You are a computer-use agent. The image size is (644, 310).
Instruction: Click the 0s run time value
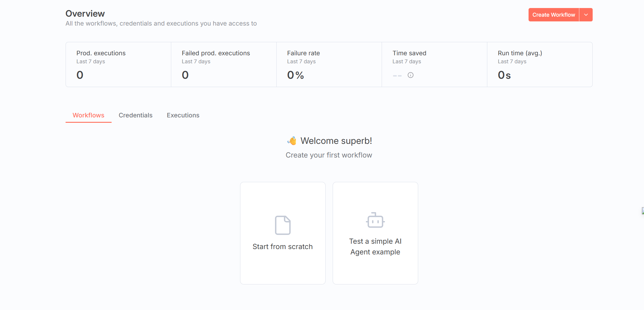(504, 75)
